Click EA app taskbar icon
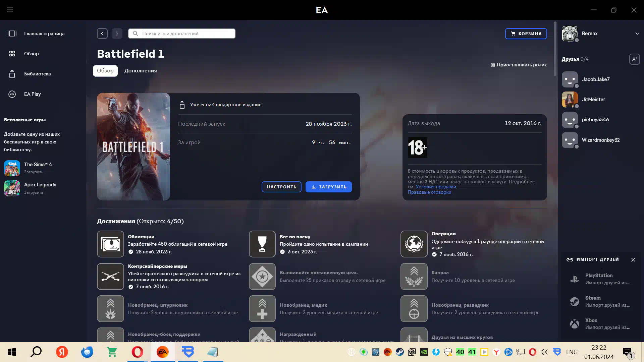Image resolution: width=644 pixels, height=362 pixels. click(163, 352)
